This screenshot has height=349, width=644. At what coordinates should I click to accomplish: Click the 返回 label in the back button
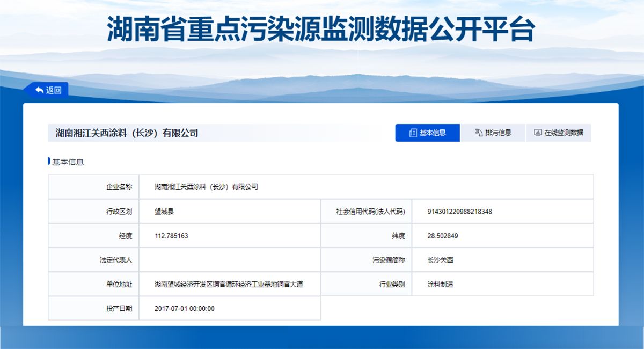tap(54, 90)
